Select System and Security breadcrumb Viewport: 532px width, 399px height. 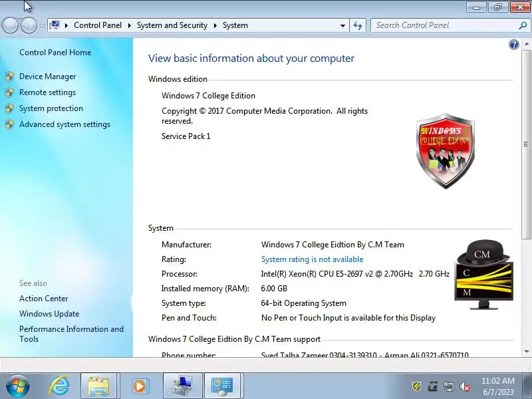[172, 25]
